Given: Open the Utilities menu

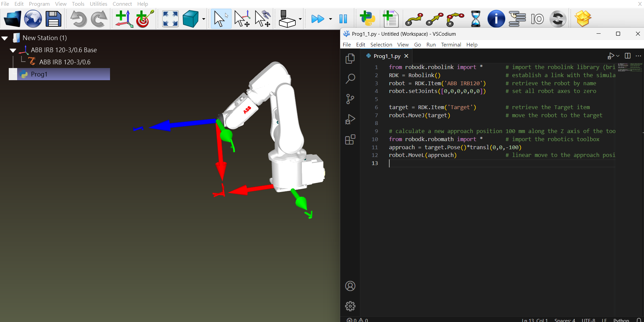Looking at the screenshot, I should [x=98, y=4].
